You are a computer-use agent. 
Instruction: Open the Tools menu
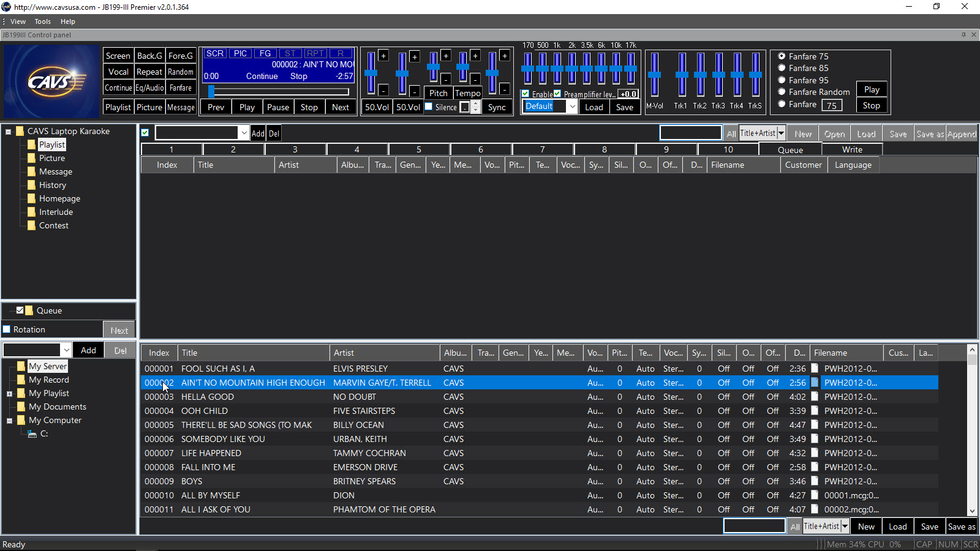(42, 21)
